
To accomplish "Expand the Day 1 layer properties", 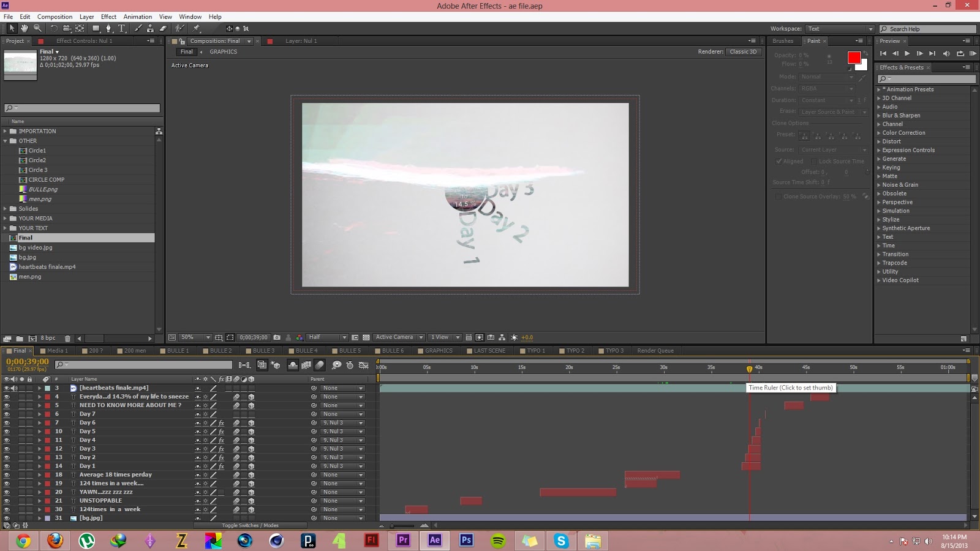I will [x=39, y=466].
